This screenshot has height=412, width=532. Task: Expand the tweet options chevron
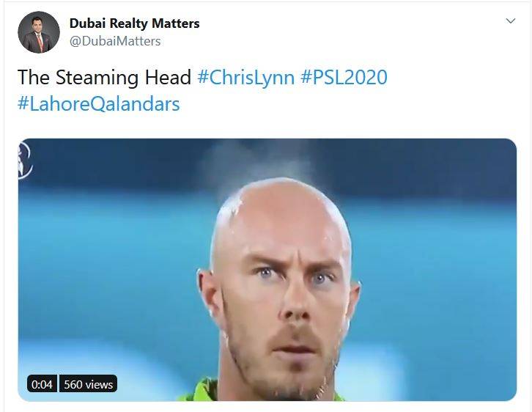(x=511, y=21)
